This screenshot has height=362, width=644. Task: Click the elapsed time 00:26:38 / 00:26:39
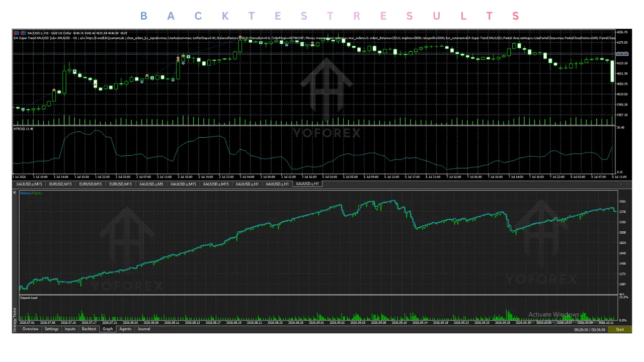[x=590, y=330]
